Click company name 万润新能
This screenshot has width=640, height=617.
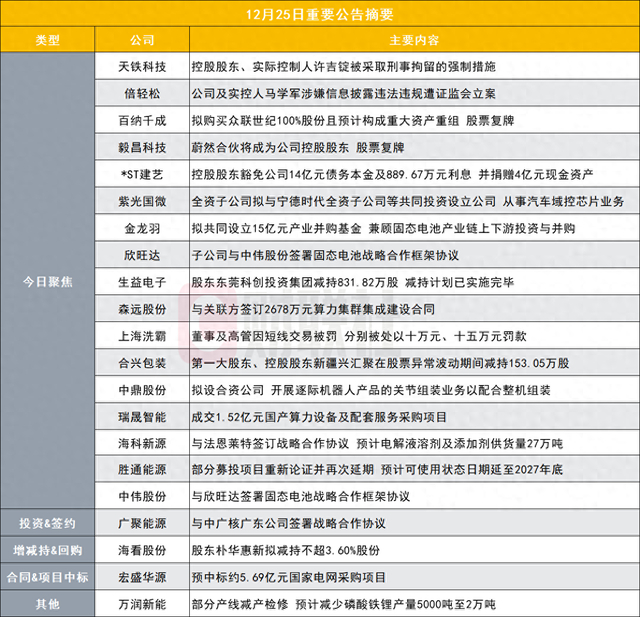[x=142, y=604]
